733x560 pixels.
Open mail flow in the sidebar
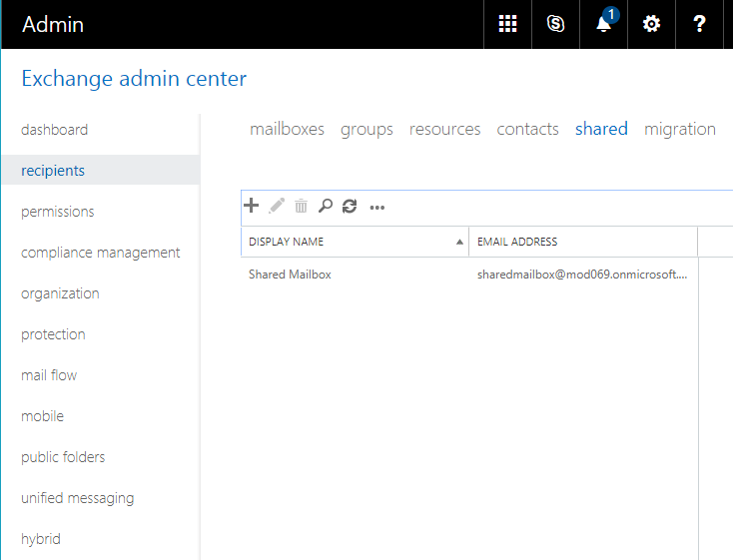click(x=49, y=375)
